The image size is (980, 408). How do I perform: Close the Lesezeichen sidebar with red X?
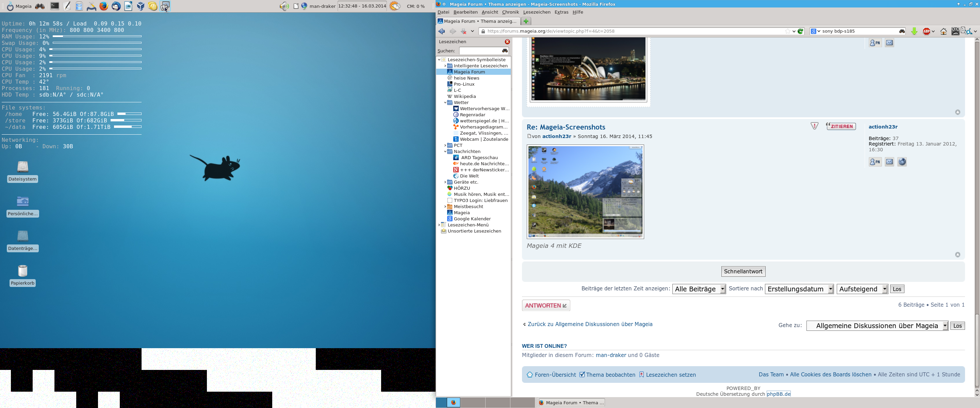(x=507, y=41)
